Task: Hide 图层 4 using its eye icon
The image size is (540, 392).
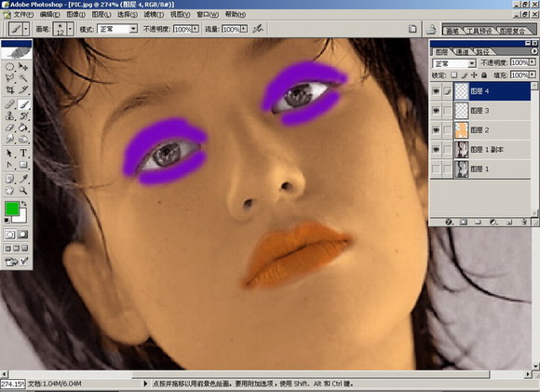Action: [x=436, y=91]
